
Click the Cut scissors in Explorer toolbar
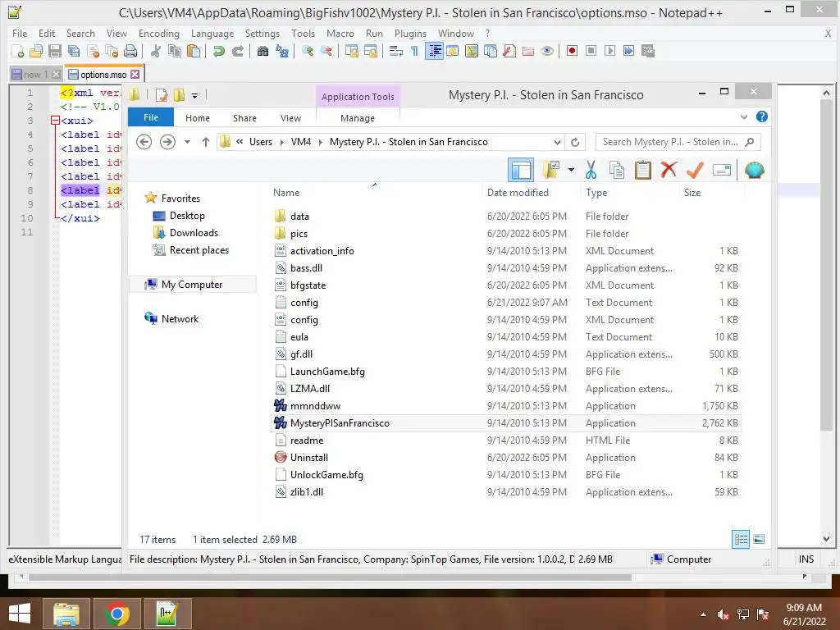pos(591,170)
